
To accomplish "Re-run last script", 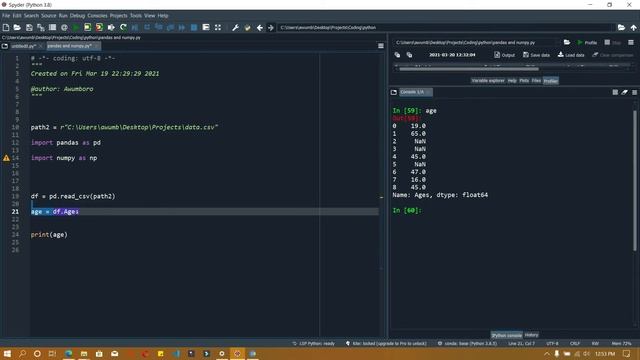I will point(123,27).
